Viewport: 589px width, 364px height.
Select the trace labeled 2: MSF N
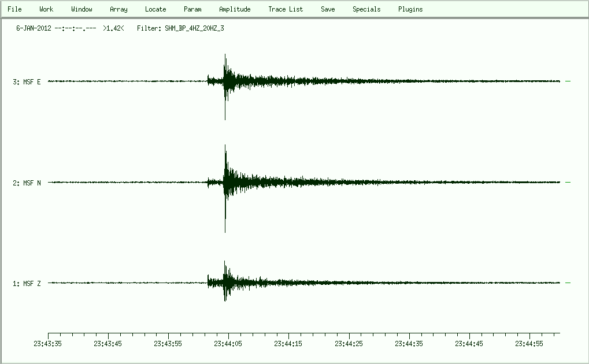pyautogui.click(x=27, y=183)
